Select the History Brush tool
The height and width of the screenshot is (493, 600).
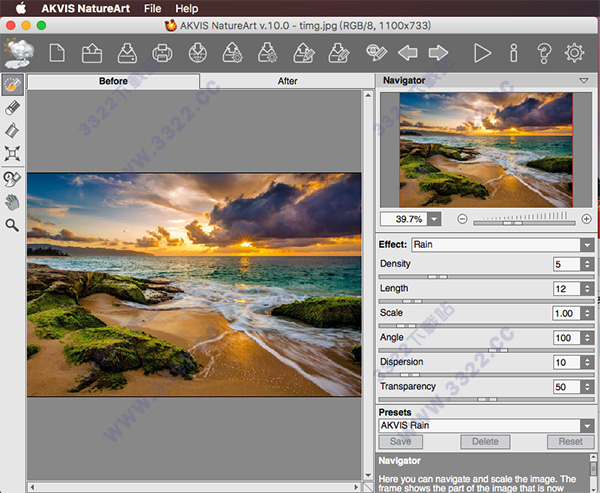pyautogui.click(x=12, y=179)
